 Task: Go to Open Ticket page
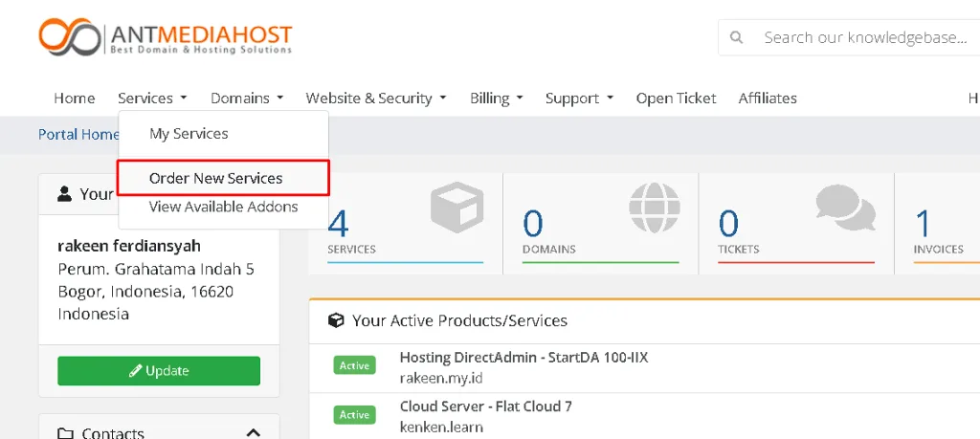[676, 99]
